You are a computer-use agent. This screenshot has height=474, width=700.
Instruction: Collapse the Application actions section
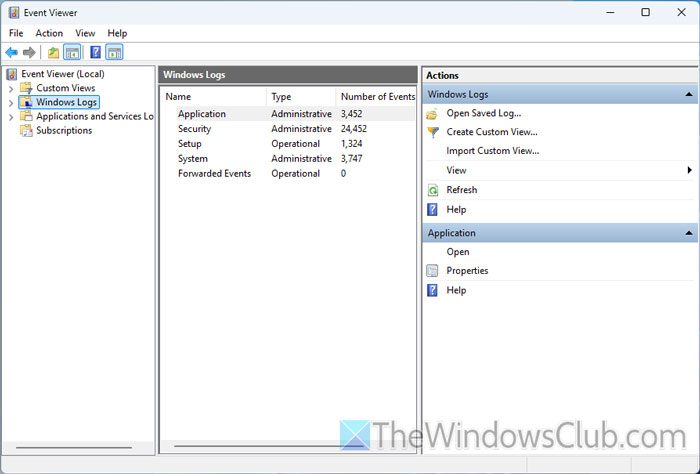(689, 233)
